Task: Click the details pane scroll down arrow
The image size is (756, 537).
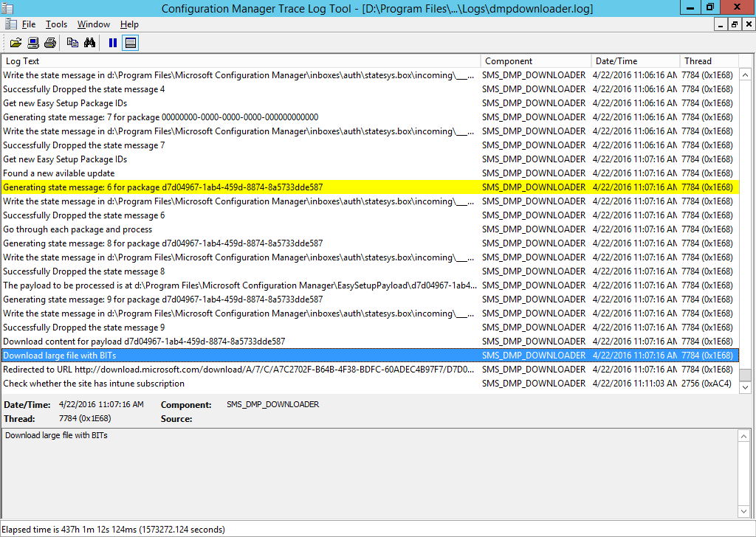Action: click(743, 511)
